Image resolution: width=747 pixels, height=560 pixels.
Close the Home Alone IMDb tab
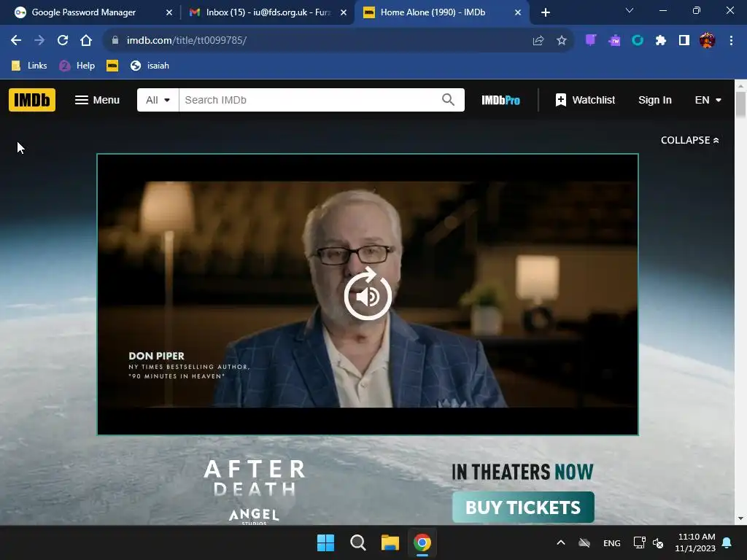pyautogui.click(x=518, y=13)
